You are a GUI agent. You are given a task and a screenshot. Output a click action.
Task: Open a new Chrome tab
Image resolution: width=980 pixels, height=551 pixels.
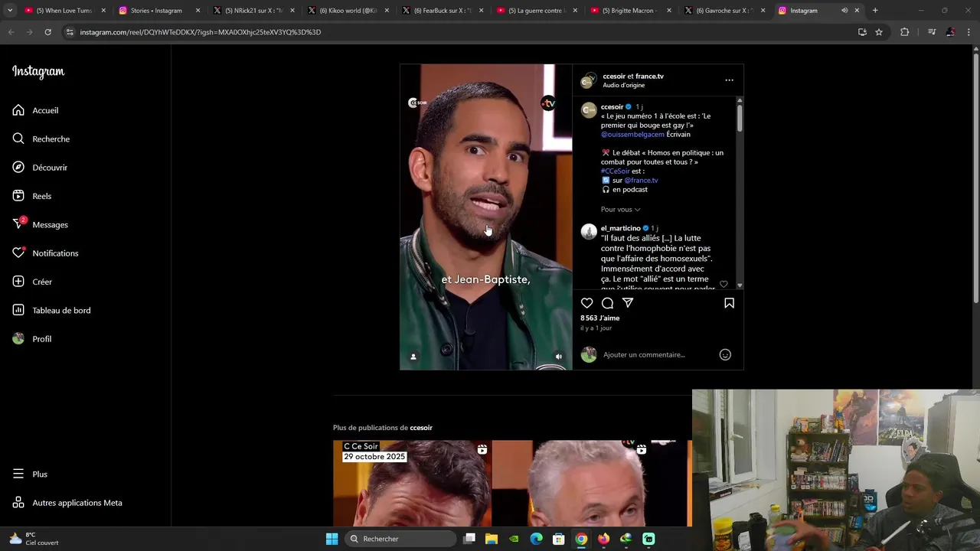click(875, 11)
